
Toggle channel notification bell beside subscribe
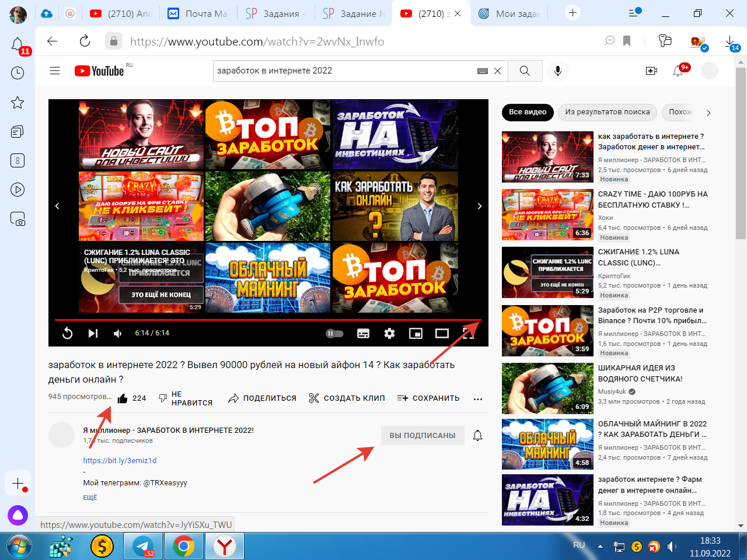[x=477, y=435]
